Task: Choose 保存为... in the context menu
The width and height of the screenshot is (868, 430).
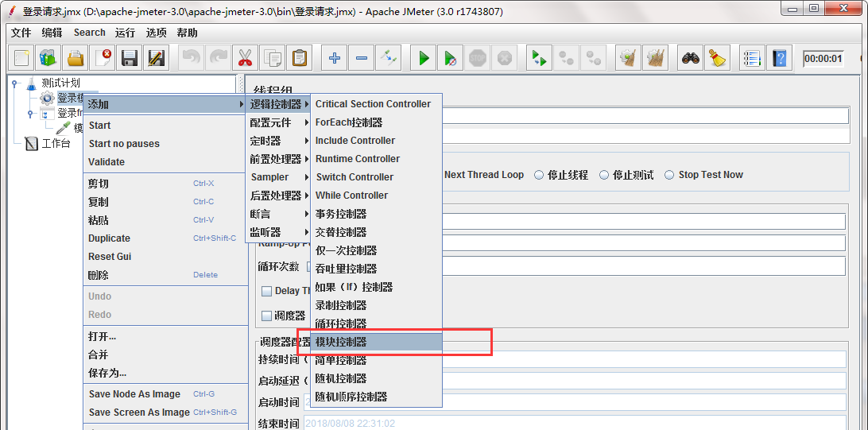Action: click(165, 373)
